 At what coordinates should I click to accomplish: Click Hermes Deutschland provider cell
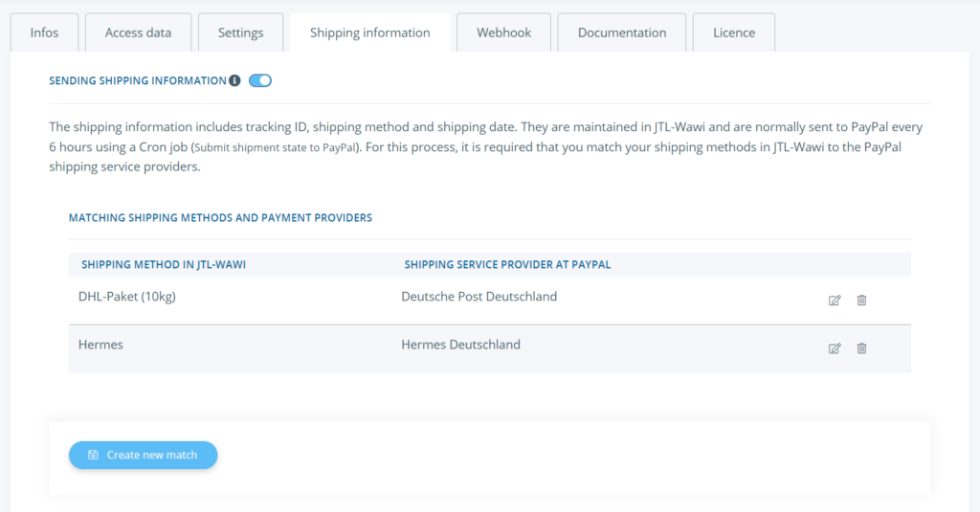coord(460,345)
